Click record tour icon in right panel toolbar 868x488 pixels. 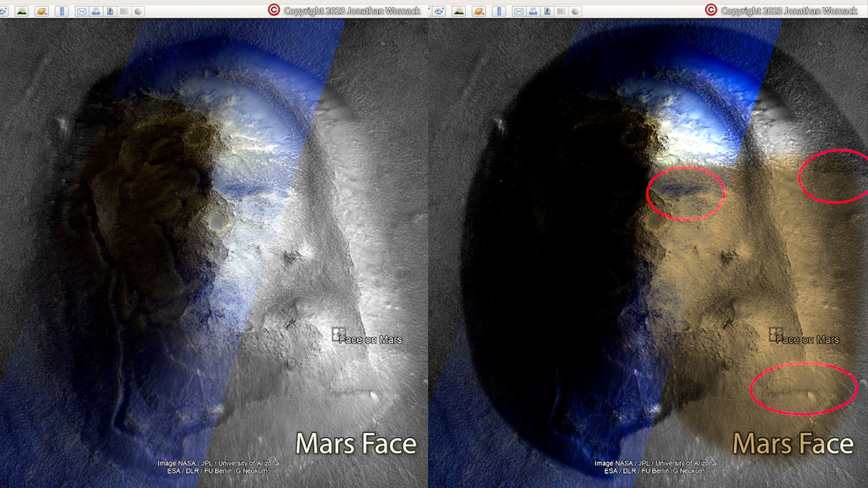tap(439, 11)
